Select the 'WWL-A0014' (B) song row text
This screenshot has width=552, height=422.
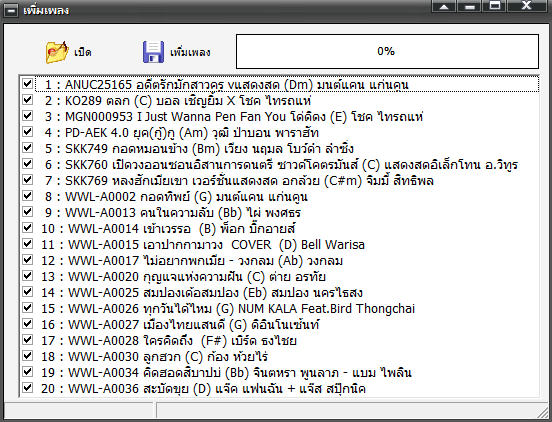coord(168,229)
